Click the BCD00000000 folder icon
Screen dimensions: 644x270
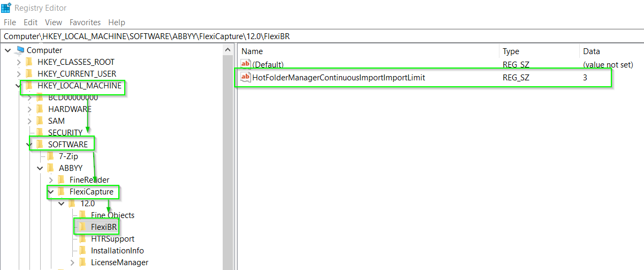[40, 97]
